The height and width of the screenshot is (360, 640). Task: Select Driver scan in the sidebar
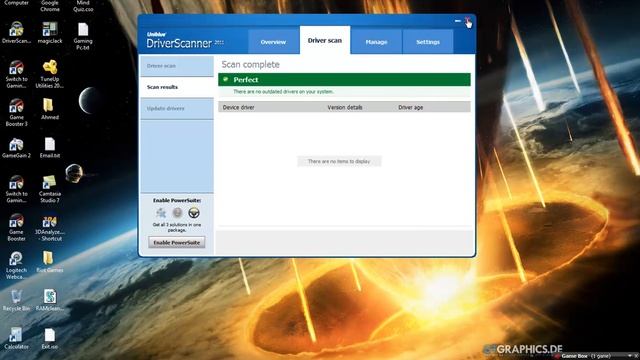click(177, 66)
